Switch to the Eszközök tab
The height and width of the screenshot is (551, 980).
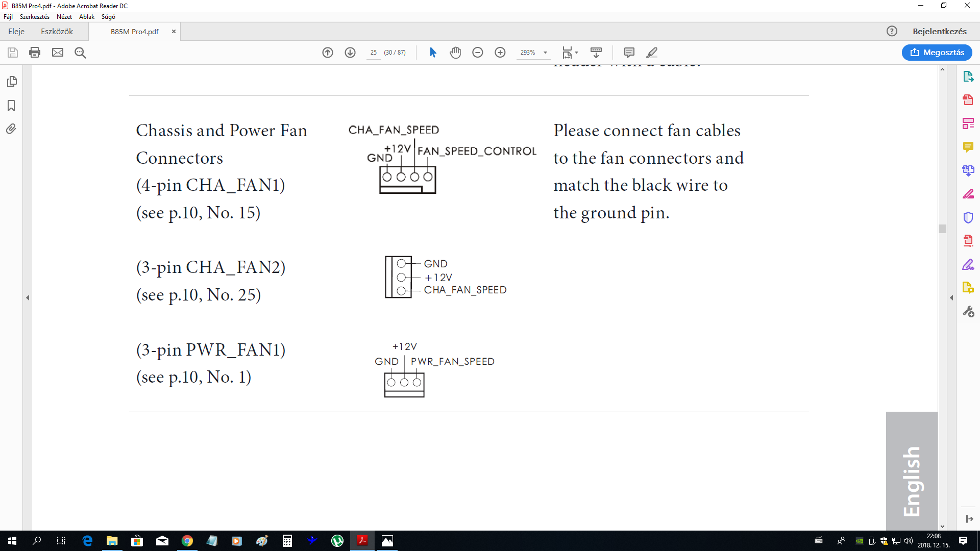click(57, 32)
